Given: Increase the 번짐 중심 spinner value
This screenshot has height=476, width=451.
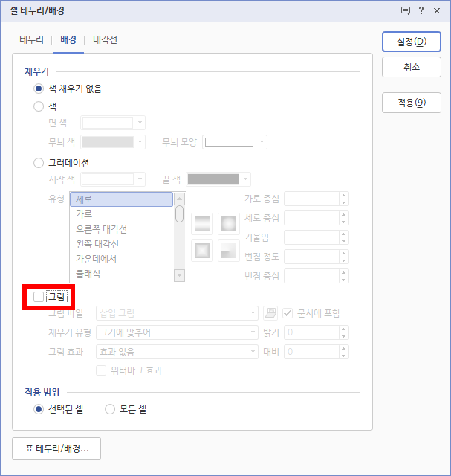Looking at the screenshot, I should click(x=343, y=273).
